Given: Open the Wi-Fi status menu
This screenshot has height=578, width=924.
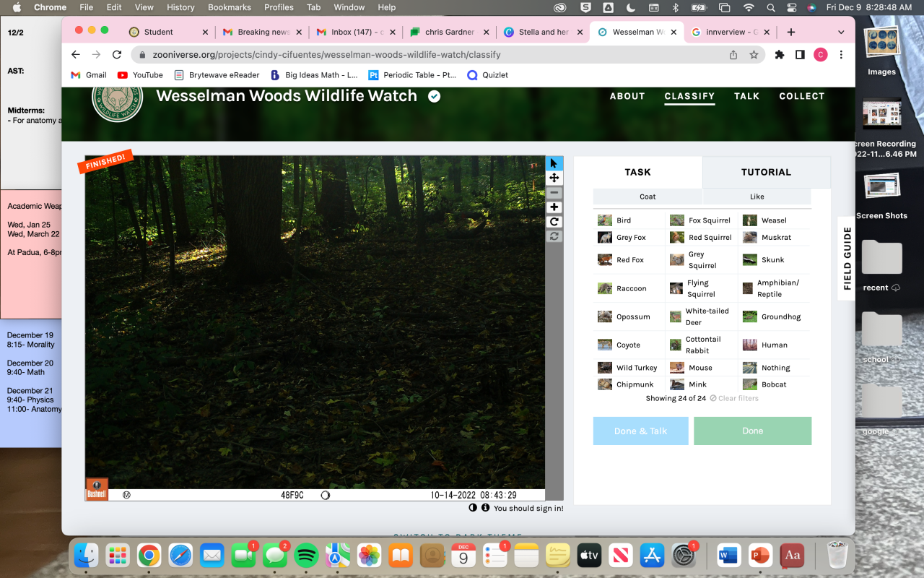Looking at the screenshot, I should (749, 7).
